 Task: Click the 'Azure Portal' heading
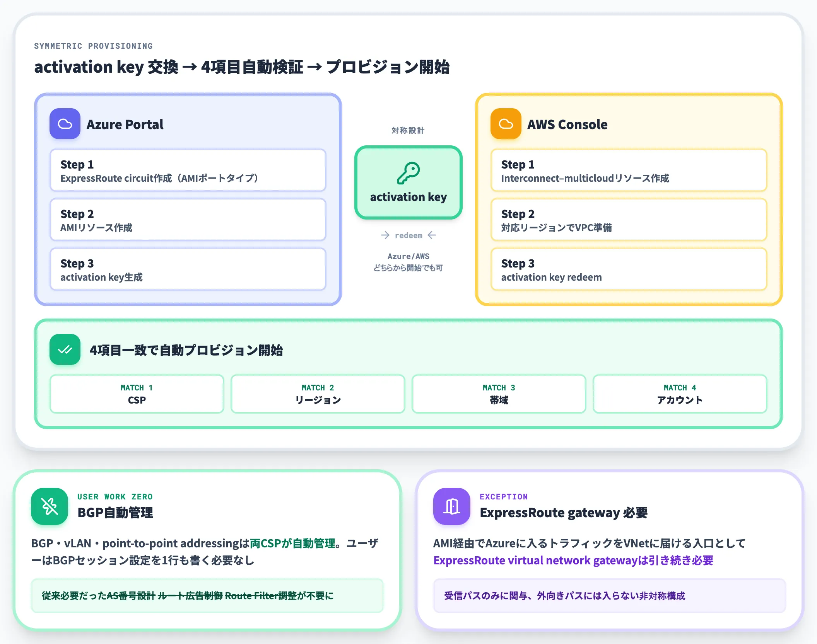(x=125, y=124)
